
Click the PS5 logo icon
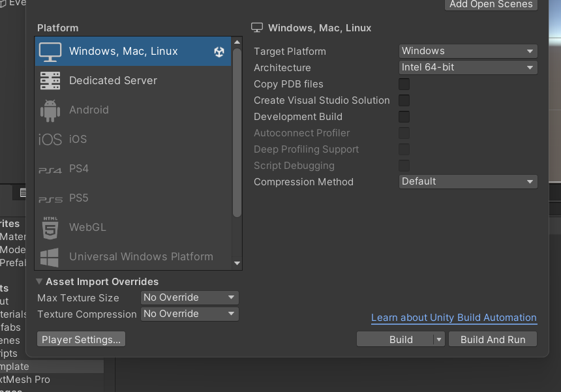[x=50, y=200]
